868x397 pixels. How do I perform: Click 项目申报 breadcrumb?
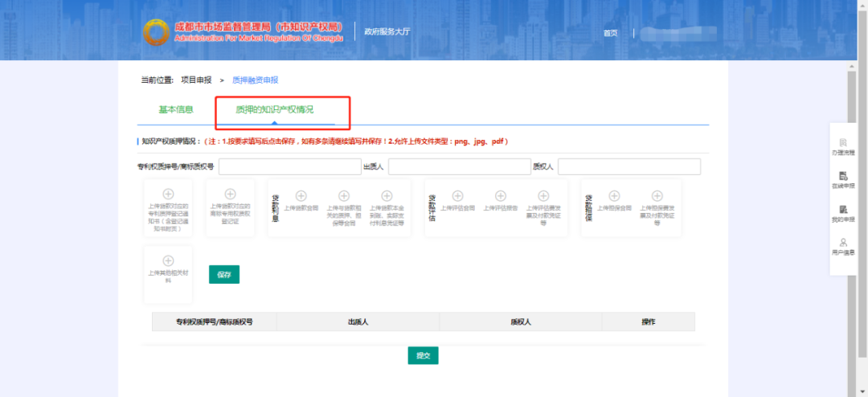click(197, 80)
